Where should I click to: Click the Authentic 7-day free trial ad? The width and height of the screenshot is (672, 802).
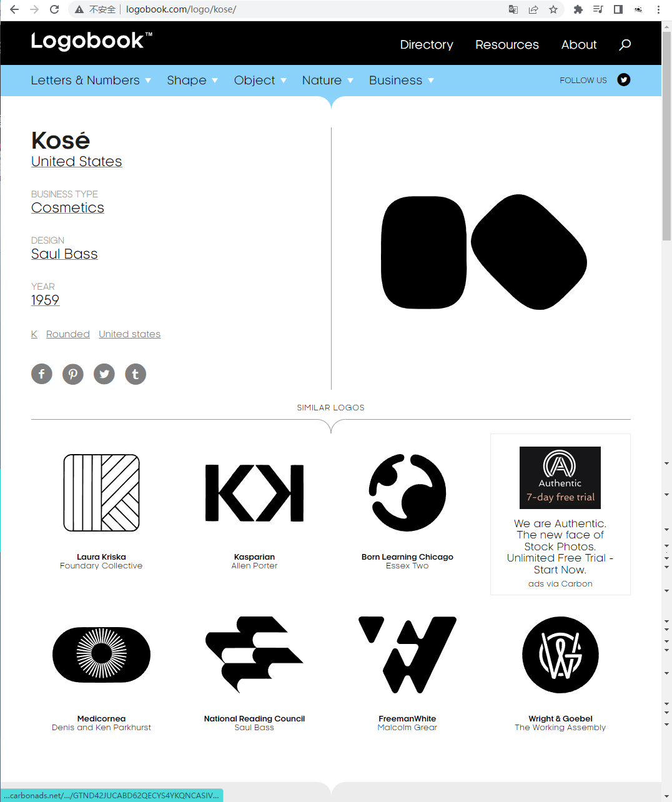click(560, 478)
